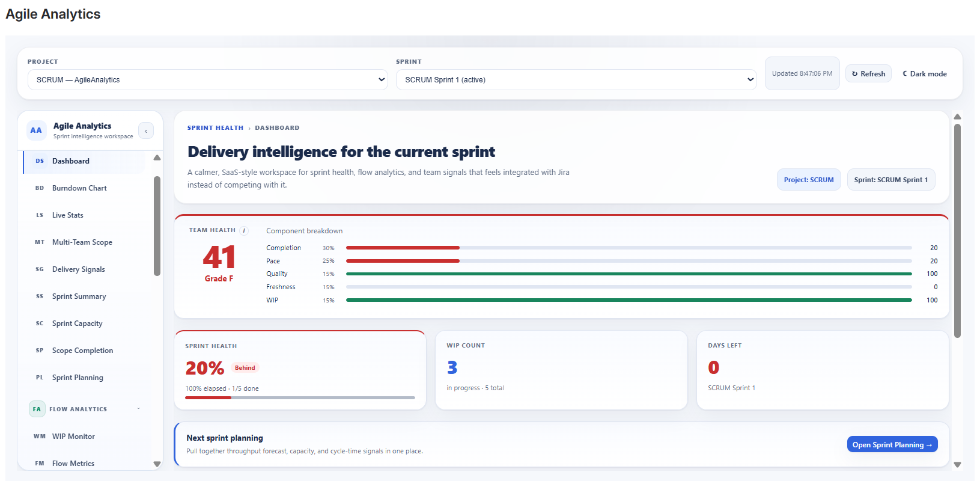Collapse the Flow Analytics section arrow
Screen dimensions: 980x481
pyautogui.click(x=139, y=409)
